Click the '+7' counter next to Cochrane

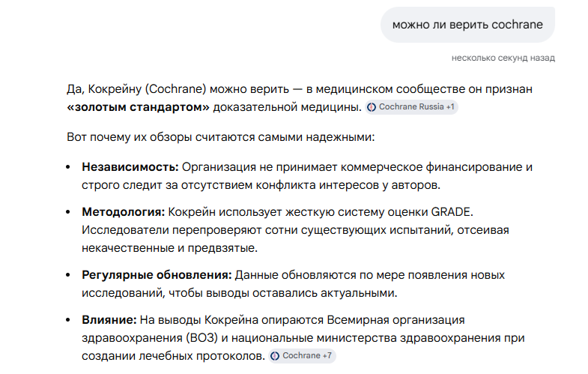(x=327, y=355)
